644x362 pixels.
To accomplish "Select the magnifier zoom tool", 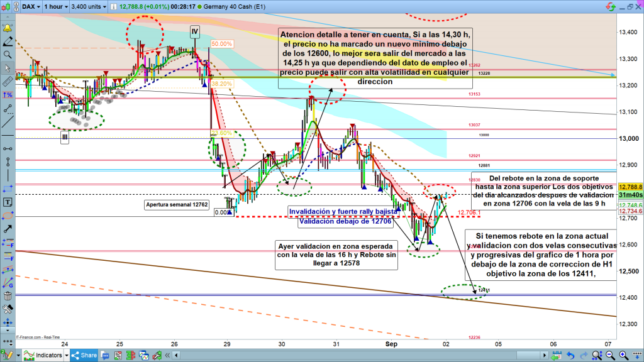I will [x=8, y=55].
